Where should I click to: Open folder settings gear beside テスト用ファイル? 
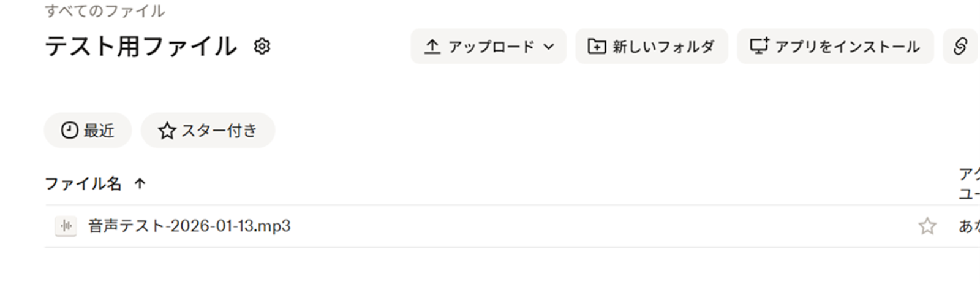coord(262,47)
